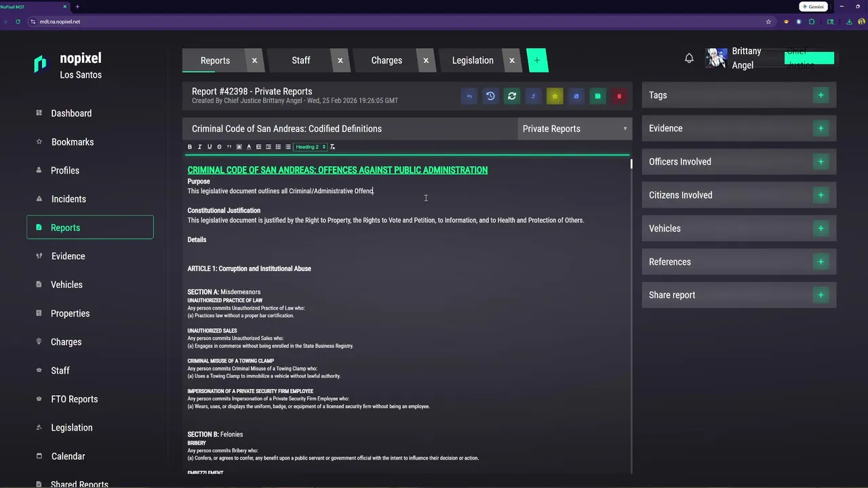
Task: Open the browser profile avatar
Action: tap(861, 22)
